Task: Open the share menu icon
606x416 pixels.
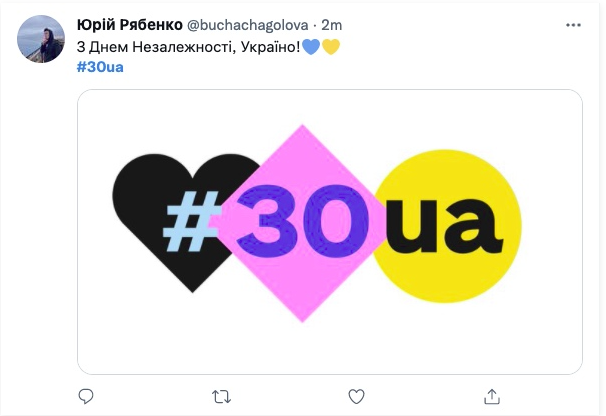Action: pos(491,396)
